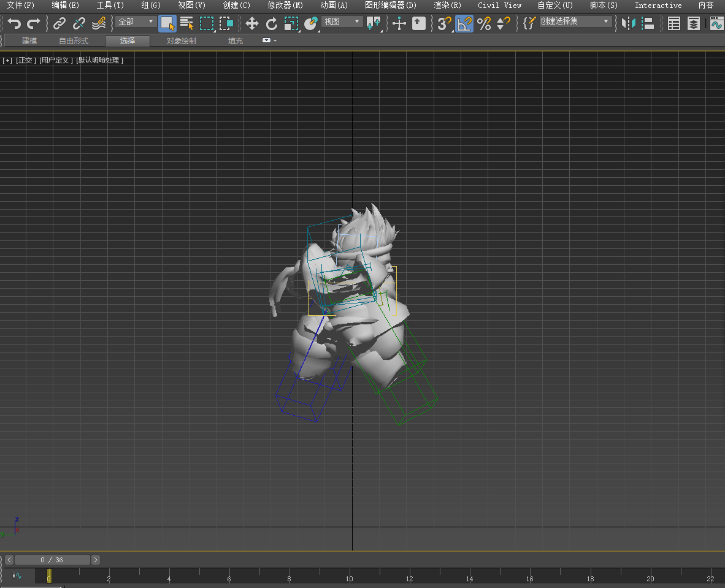Click frame 10 on the timeline
This screenshot has height=588, width=725.
click(349, 579)
